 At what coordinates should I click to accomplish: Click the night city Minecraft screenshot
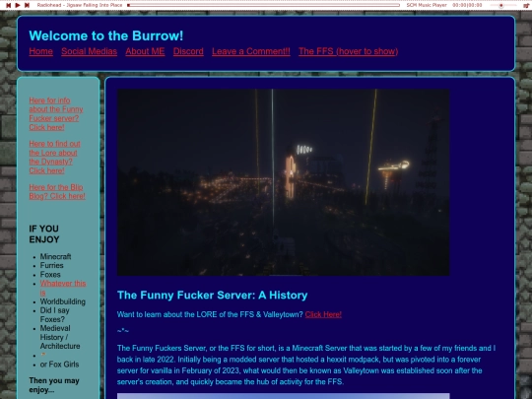[284, 182]
